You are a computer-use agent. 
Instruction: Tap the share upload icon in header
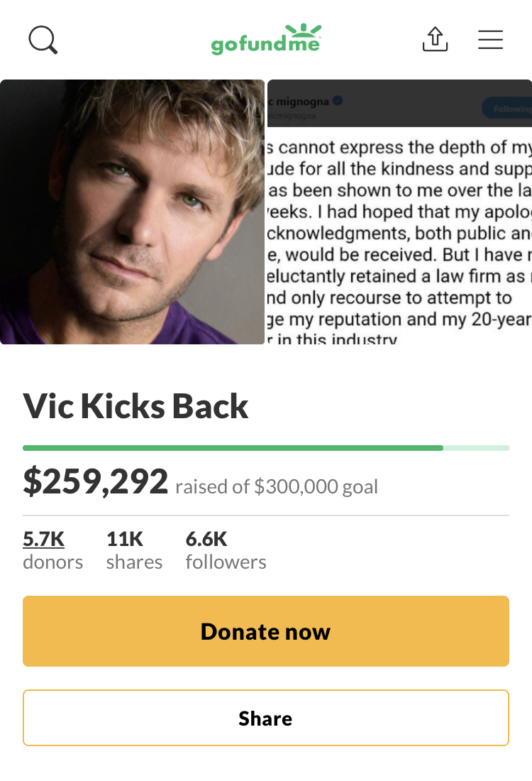[x=435, y=39]
